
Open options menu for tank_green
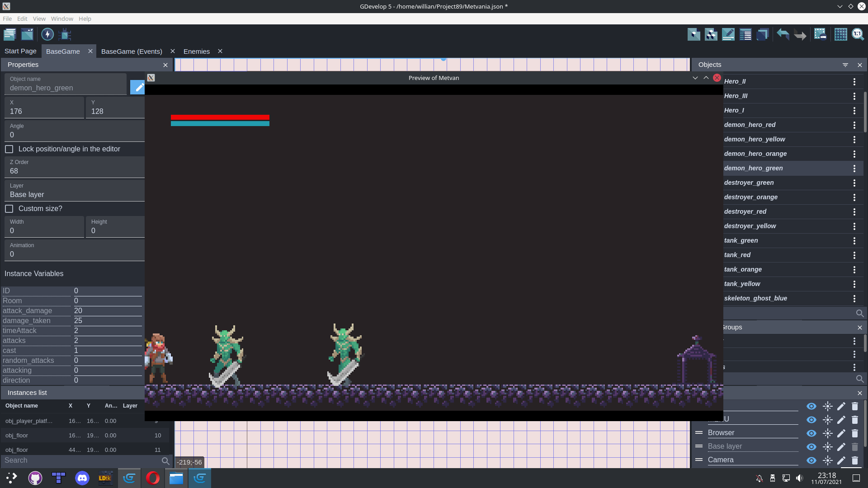854,241
